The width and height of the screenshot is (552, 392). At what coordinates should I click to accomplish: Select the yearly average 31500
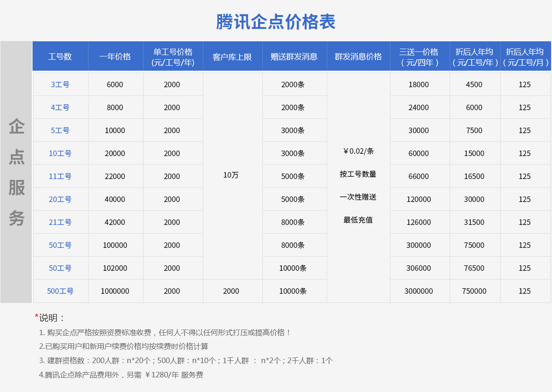tap(474, 222)
